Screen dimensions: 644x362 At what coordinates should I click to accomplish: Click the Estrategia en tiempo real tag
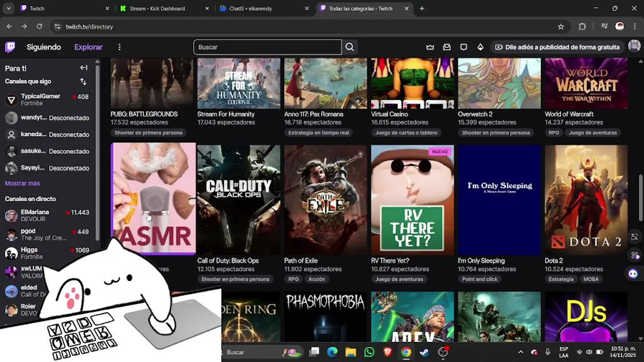pyautogui.click(x=318, y=133)
